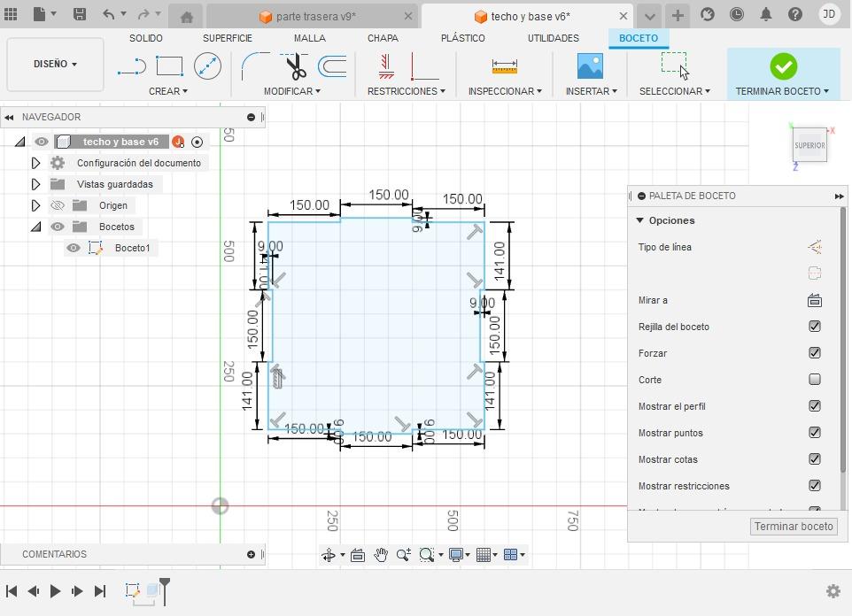Toggle Mostrar restricciones checkbox
Viewport: 852px width, 616px height.
tap(814, 486)
